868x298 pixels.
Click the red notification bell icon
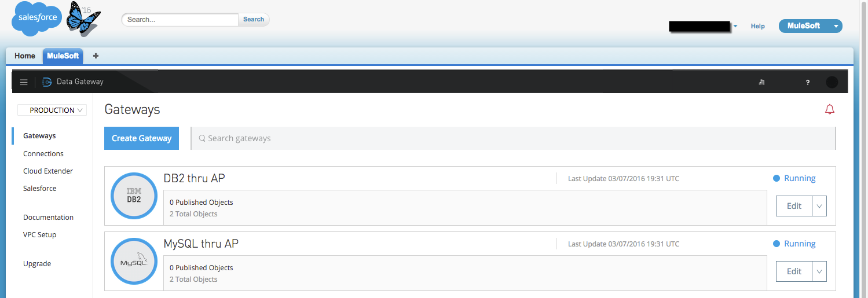[x=830, y=109]
